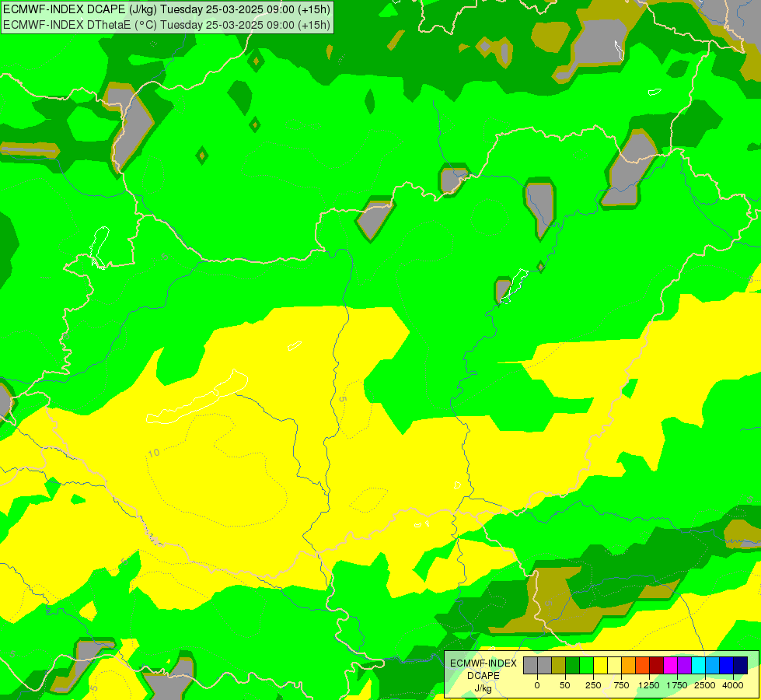Click the 'ECMWF-INDEX DThetaE (°C)' title line
The image size is (761, 700).
coord(166,25)
